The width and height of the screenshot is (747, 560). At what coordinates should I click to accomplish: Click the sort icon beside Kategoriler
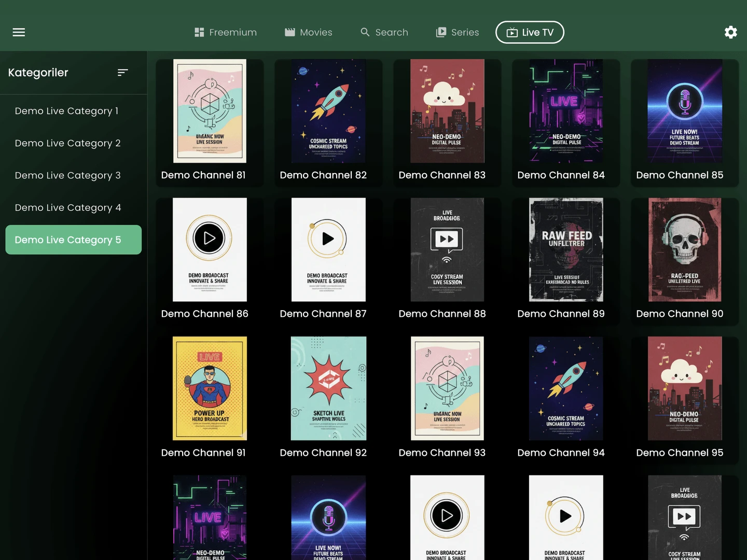[122, 73]
